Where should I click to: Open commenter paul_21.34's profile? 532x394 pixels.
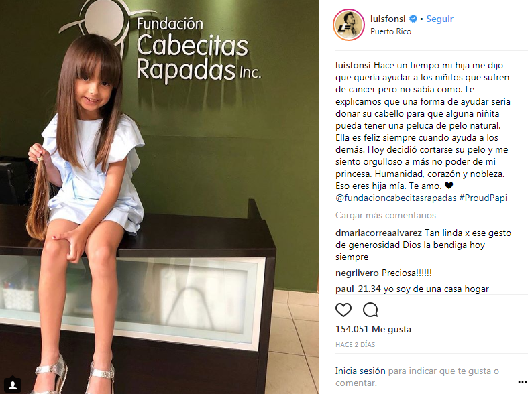(358, 289)
